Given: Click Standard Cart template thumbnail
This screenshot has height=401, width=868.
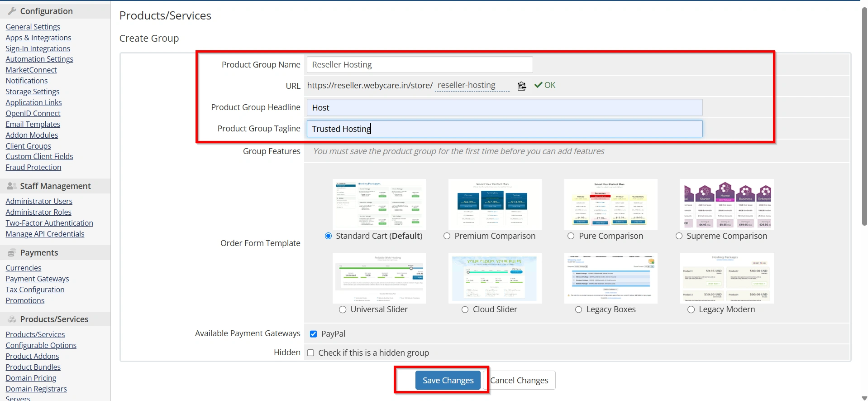Looking at the screenshot, I should [379, 204].
